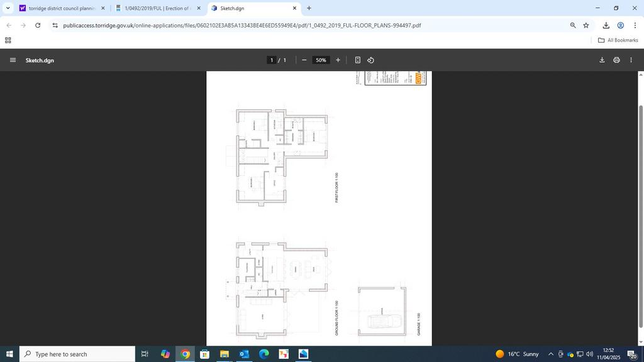Bookmark this page with the star

click(586, 25)
